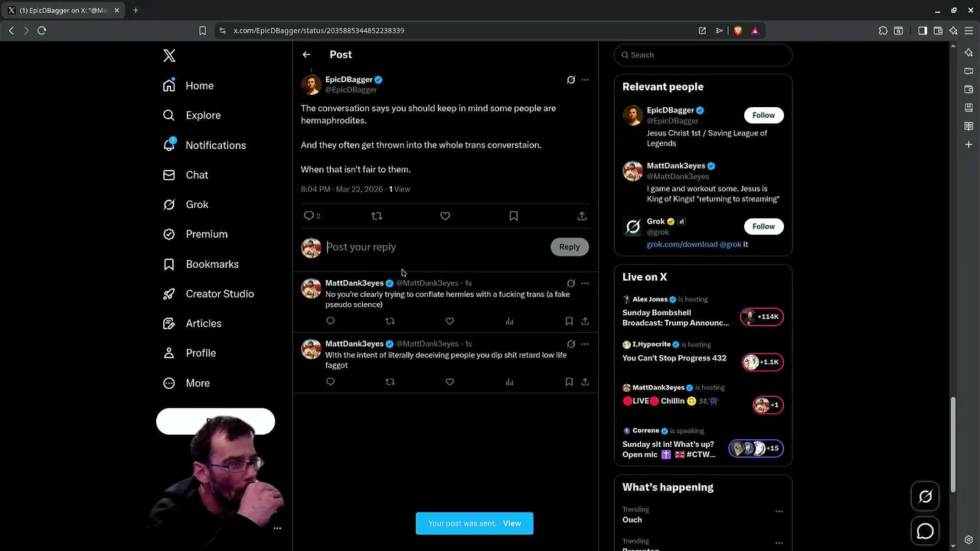Like the main EpicDBagger post
The width and height of the screenshot is (980, 551).
[x=445, y=216]
